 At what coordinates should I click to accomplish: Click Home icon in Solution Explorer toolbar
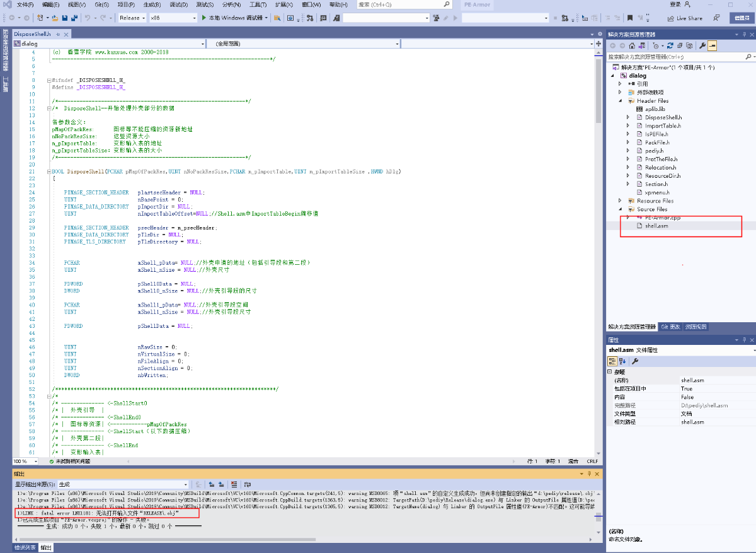(633, 46)
